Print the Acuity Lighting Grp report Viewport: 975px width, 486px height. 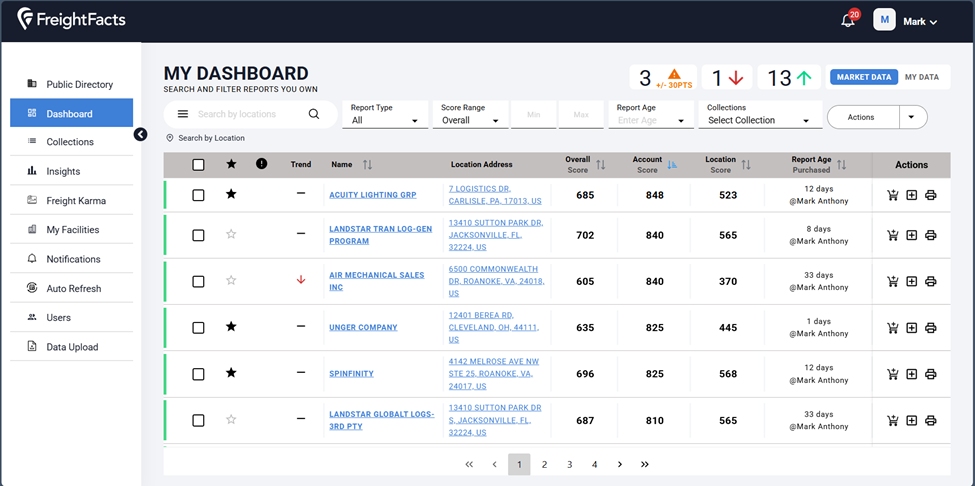click(931, 195)
